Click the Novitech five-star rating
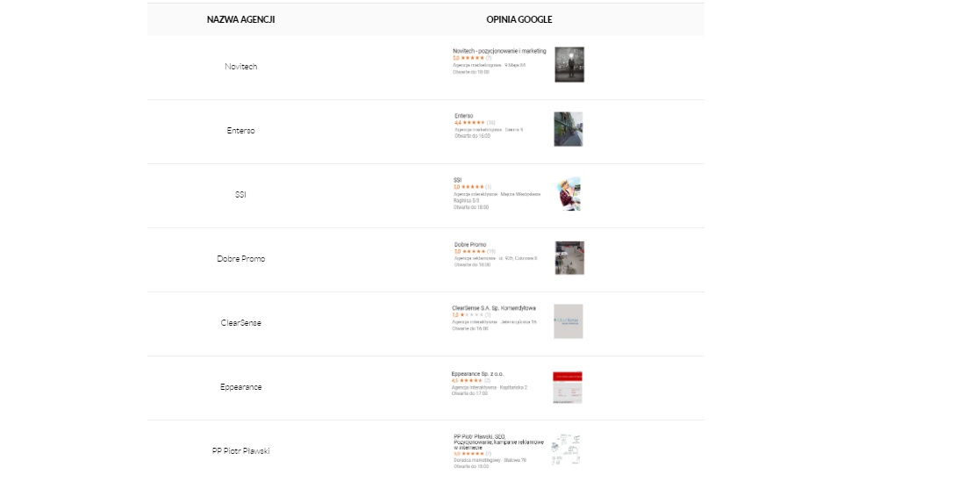The image size is (980, 482). [x=472, y=58]
